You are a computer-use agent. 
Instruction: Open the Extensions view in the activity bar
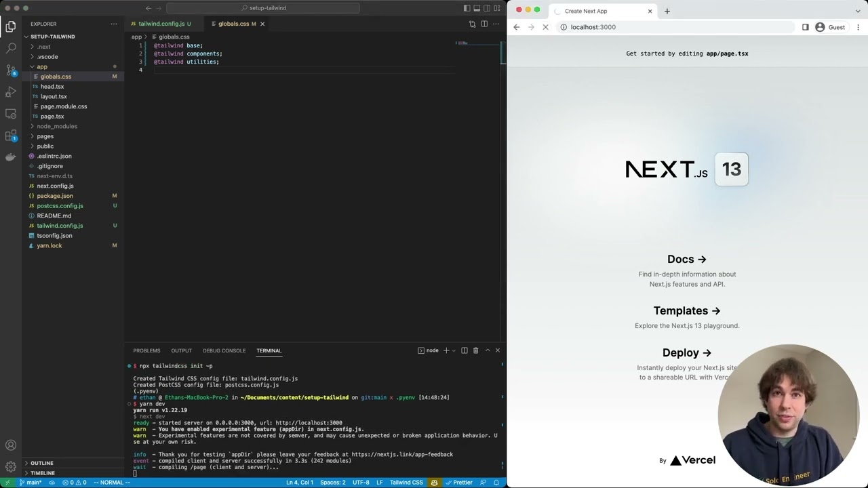pyautogui.click(x=11, y=136)
